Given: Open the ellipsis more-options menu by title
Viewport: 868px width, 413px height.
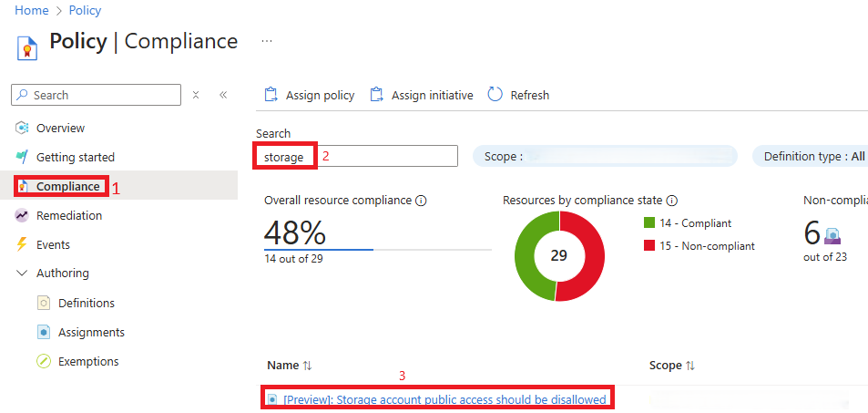Looking at the screenshot, I should coord(267,41).
